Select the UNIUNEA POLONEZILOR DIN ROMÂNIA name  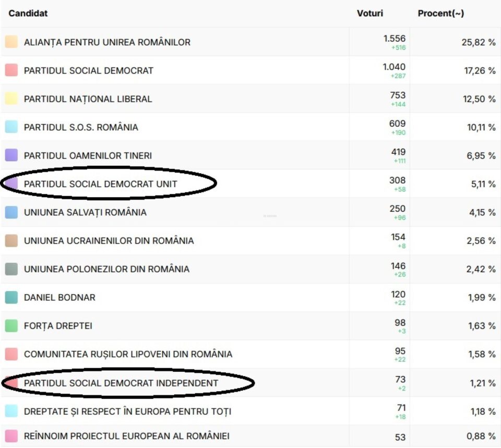pyautogui.click(x=106, y=269)
